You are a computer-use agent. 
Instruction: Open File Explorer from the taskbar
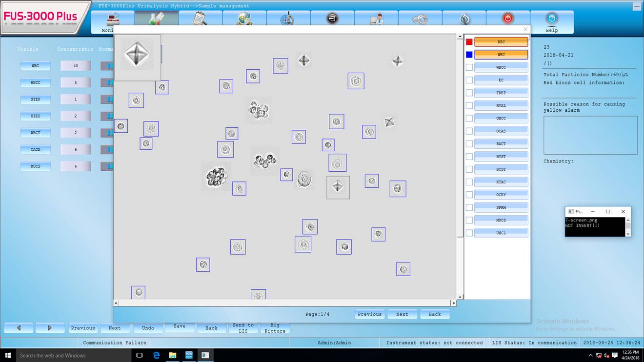pyautogui.click(x=173, y=355)
